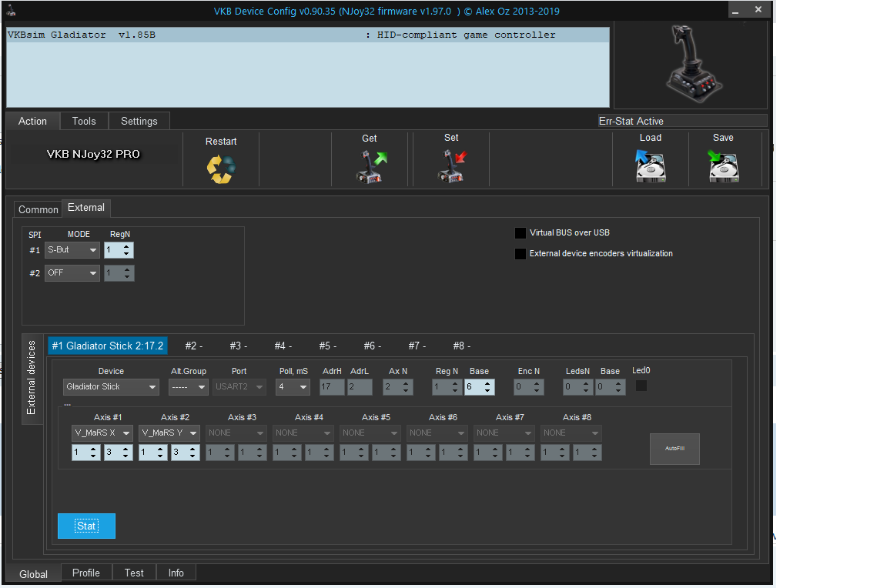
Task: Select external device tab #2
Action: pyautogui.click(x=193, y=346)
